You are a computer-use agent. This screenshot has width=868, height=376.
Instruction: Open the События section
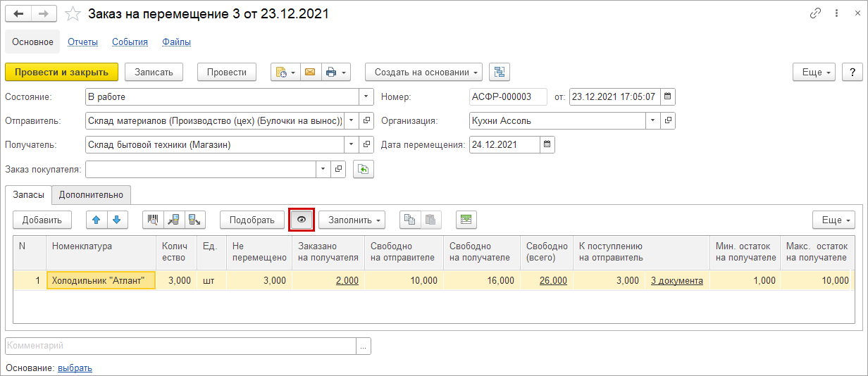(130, 42)
